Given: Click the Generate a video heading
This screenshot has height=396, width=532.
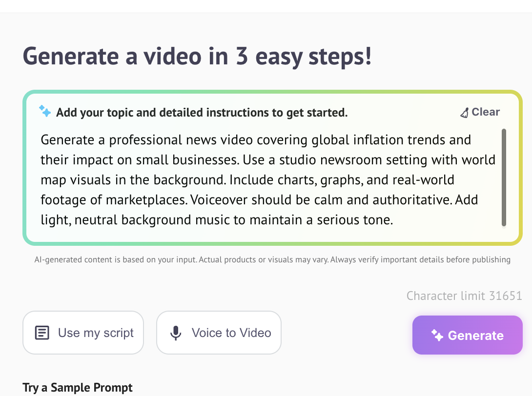Looking at the screenshot, I should (197, 56).
